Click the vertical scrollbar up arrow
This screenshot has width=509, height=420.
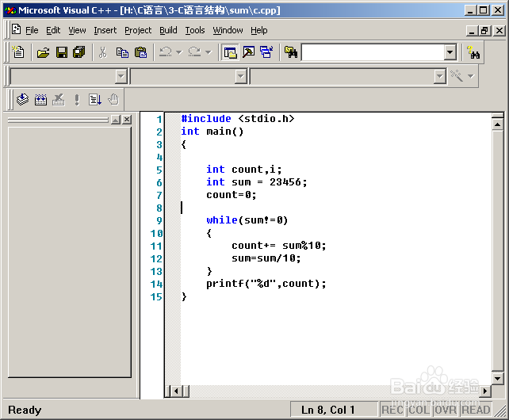coord(497,124)
